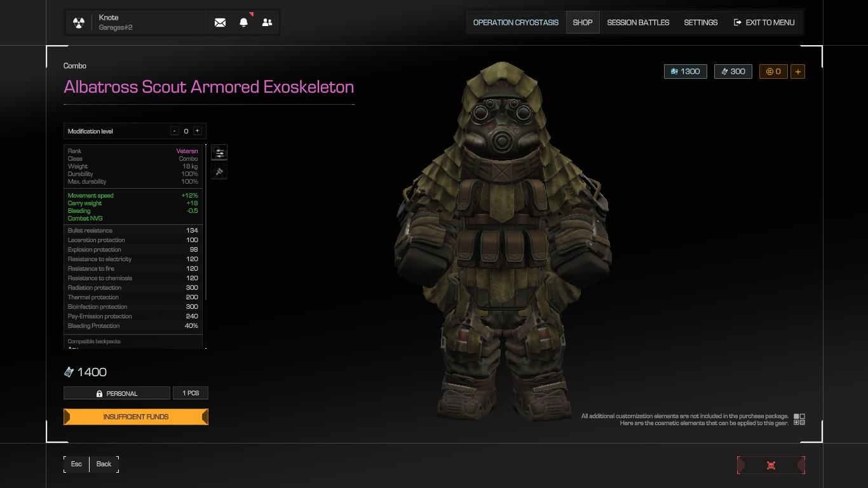Click the Resistance to electricity row
The height and width of the screenshot is (488, 868).
pos(133,259)
